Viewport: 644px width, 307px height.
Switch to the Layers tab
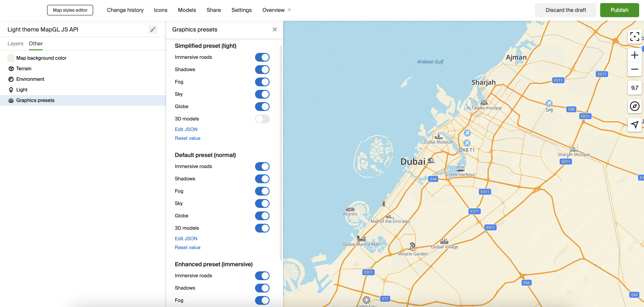click(15, 44)
